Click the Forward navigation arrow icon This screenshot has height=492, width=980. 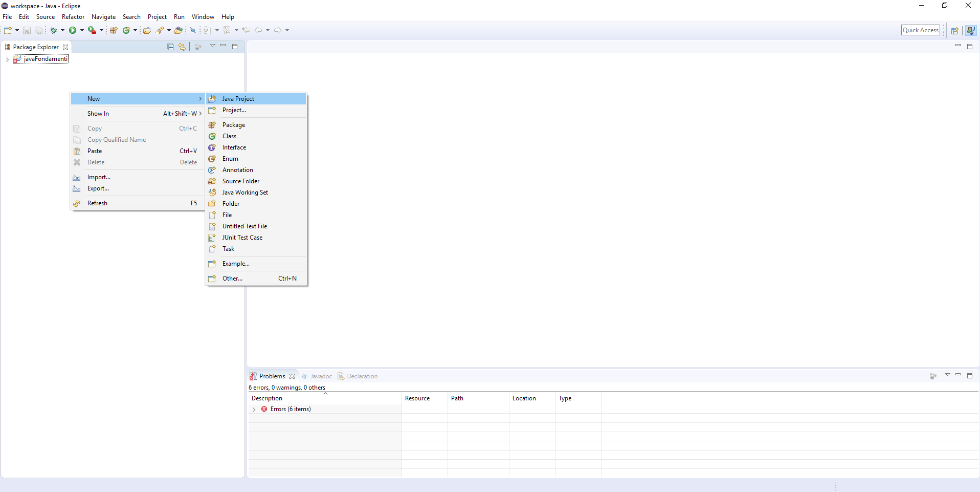click(278, 30)
